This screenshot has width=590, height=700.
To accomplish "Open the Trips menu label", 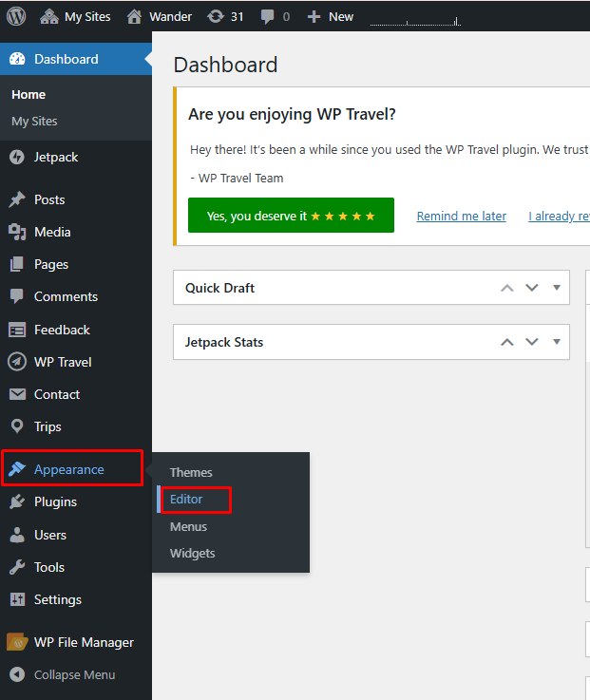I will 48,427.
